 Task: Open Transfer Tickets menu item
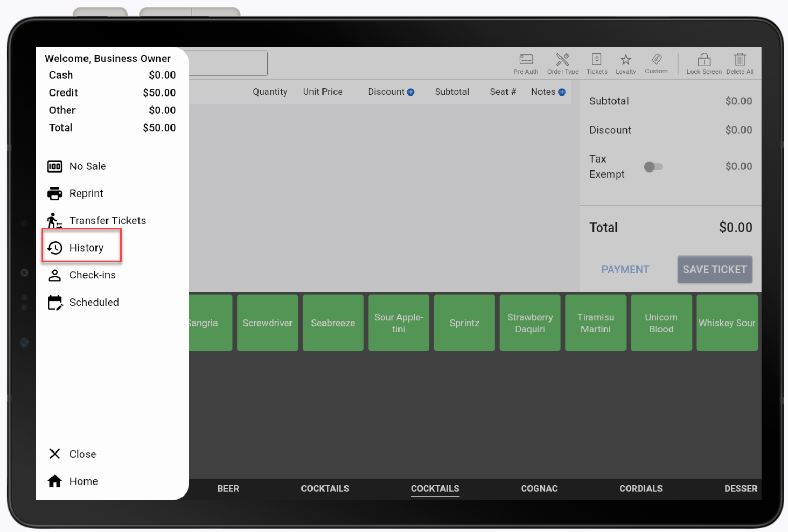click(107, 221)
